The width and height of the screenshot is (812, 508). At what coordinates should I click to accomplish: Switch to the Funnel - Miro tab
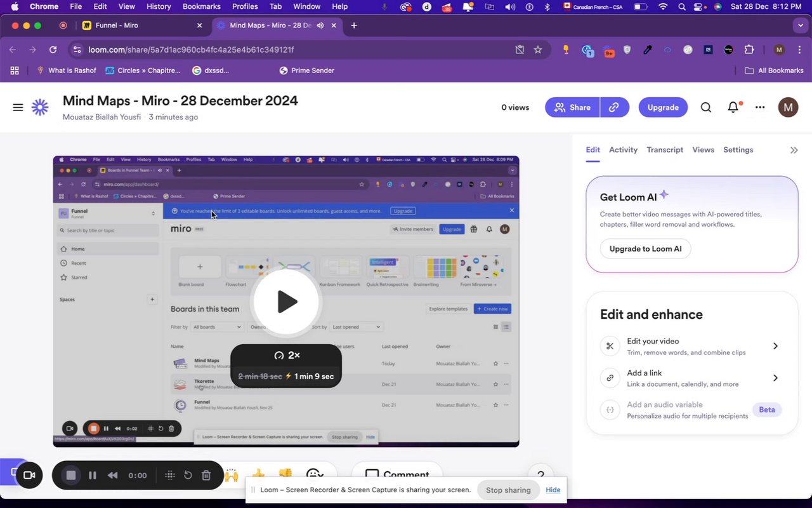pyautogui.click(x=141, y=25)
